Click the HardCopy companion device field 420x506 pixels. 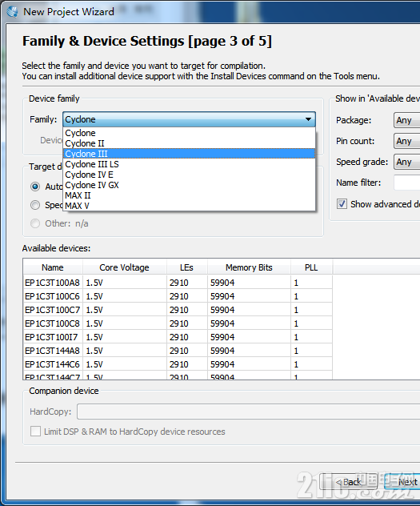(249, 412)
